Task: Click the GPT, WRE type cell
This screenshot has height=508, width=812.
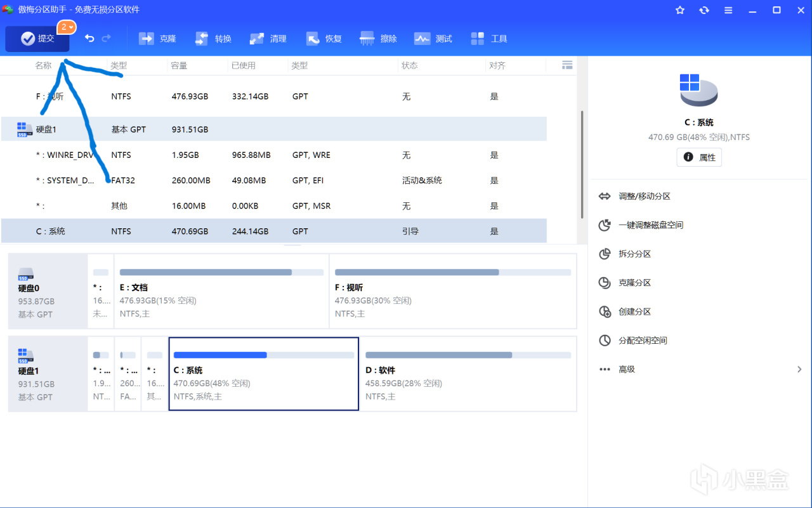Action: point(311,155)
